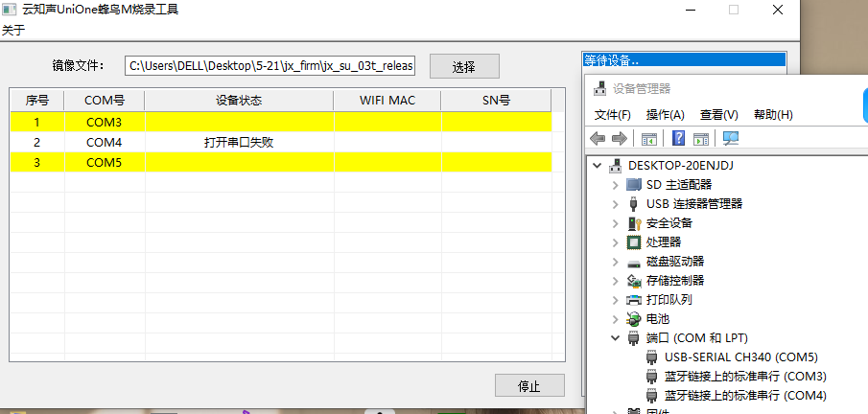Click row number 3 in the 序号 column
868x414 pixels.
(x=37, y=162)
